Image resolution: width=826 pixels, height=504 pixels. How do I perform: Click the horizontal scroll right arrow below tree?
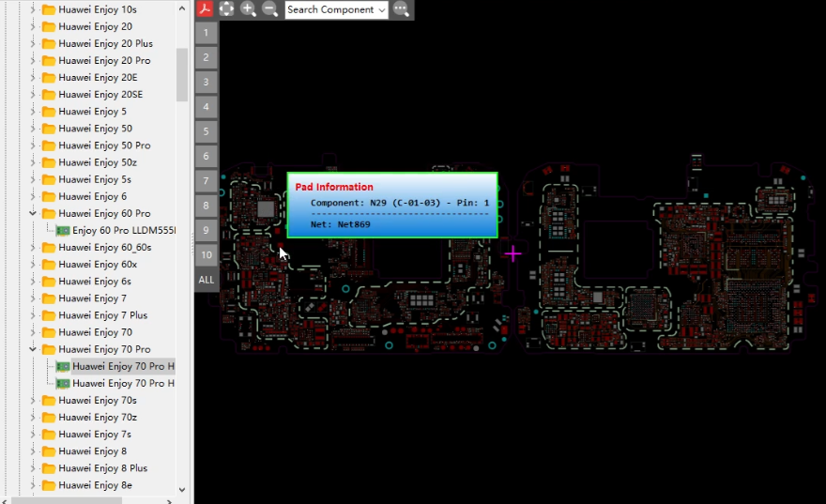(x=169, y=501)
